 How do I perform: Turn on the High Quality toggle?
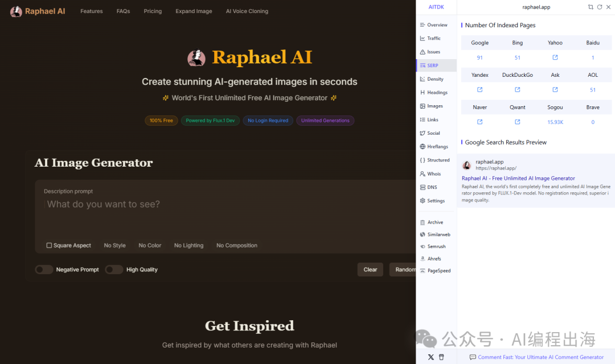click(x=114, y=270)
